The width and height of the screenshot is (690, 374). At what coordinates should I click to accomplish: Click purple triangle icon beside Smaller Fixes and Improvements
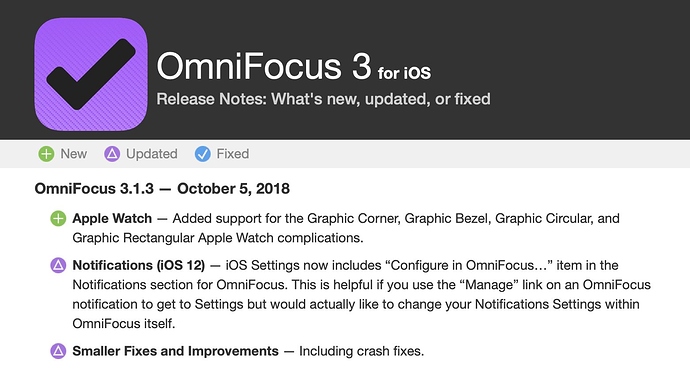tap(58, 351)
